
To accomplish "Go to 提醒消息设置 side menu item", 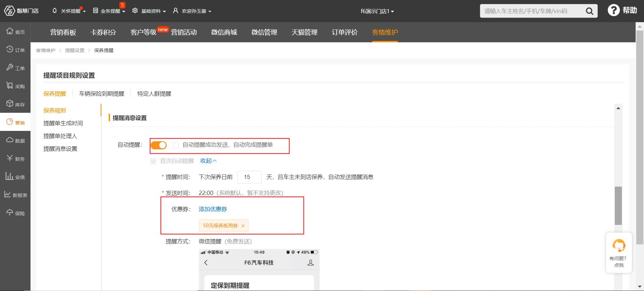I will click(x=60, y=149).
